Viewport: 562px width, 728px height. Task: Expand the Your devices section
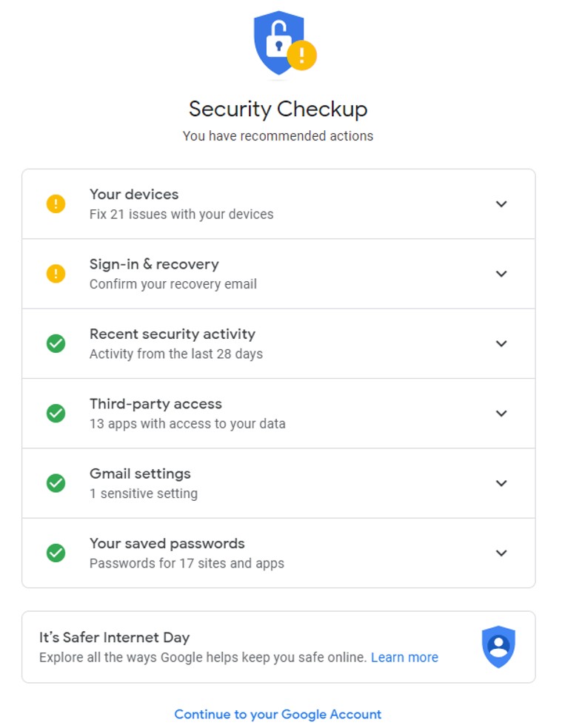coord(501,203)
